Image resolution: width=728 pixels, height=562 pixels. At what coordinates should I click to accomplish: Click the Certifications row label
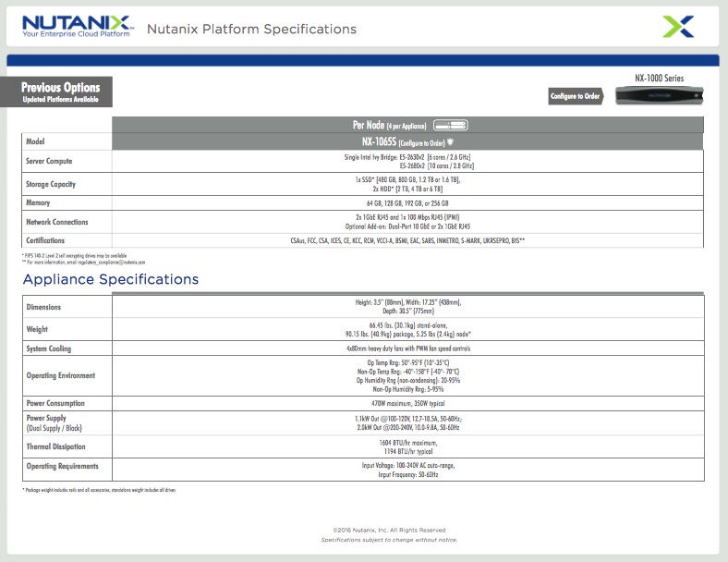pyautogui.click(x=45, y=240)
